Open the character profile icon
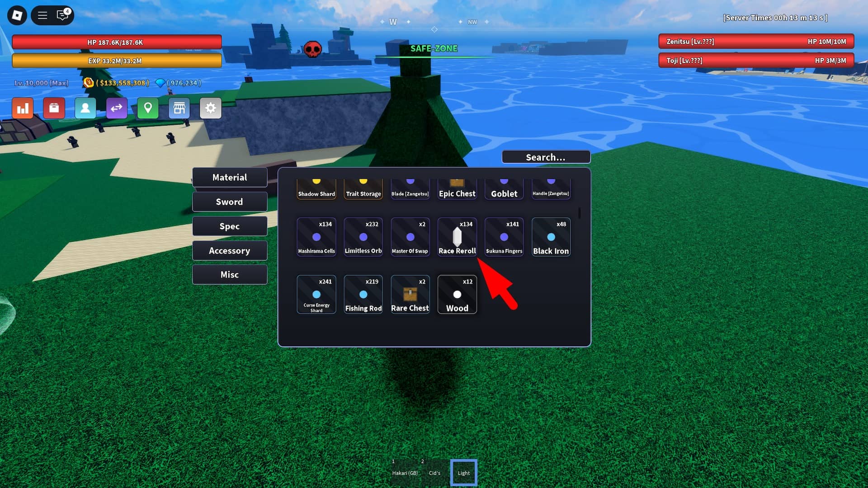 click(x=85, y=108)
